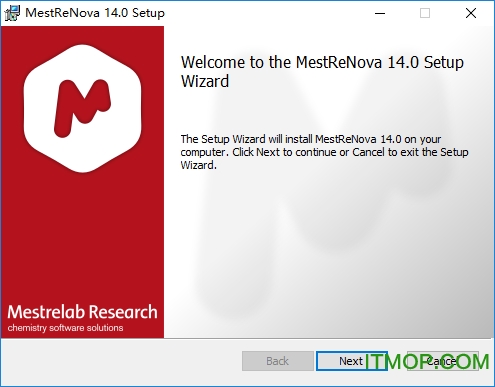Minimize the MestReNova Setup window
This screenshot has height=387, width=495.
380,13
